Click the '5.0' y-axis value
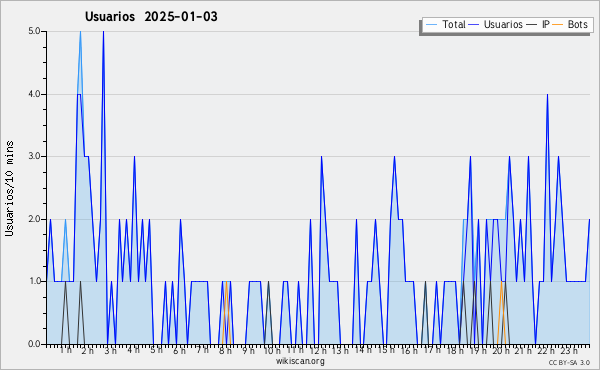This screenshot has height=370, width=600. (34, 31)
